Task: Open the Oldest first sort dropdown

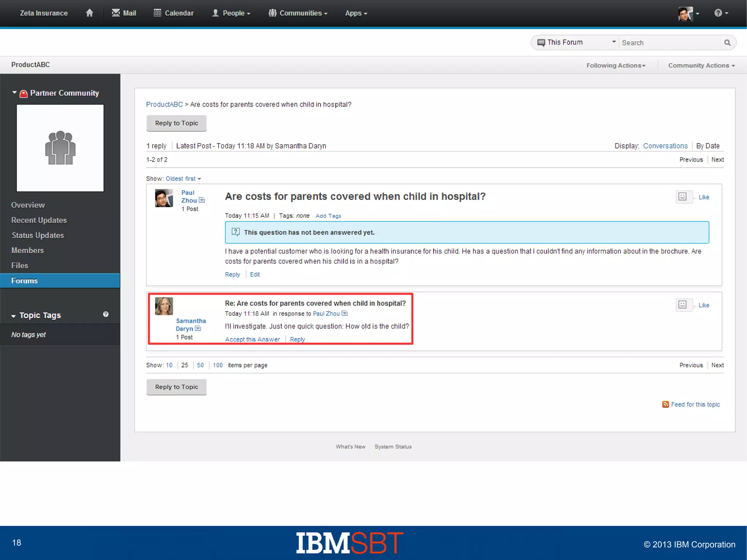Action: tap(183, 179)
